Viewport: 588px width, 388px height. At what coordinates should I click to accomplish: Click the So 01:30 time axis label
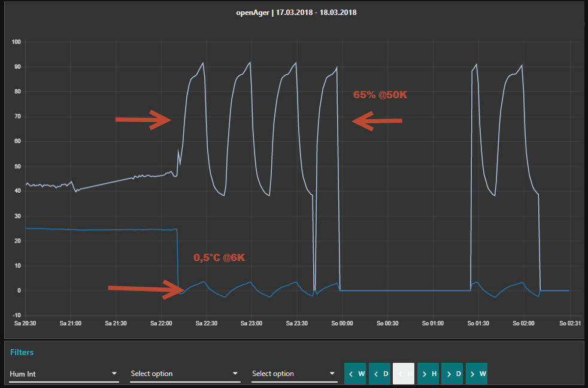(x=478, y=323)
